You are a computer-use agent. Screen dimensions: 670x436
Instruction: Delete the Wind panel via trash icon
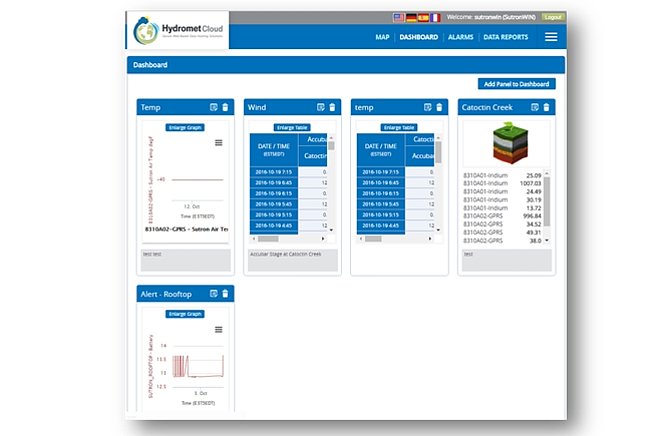pos(332,107)
